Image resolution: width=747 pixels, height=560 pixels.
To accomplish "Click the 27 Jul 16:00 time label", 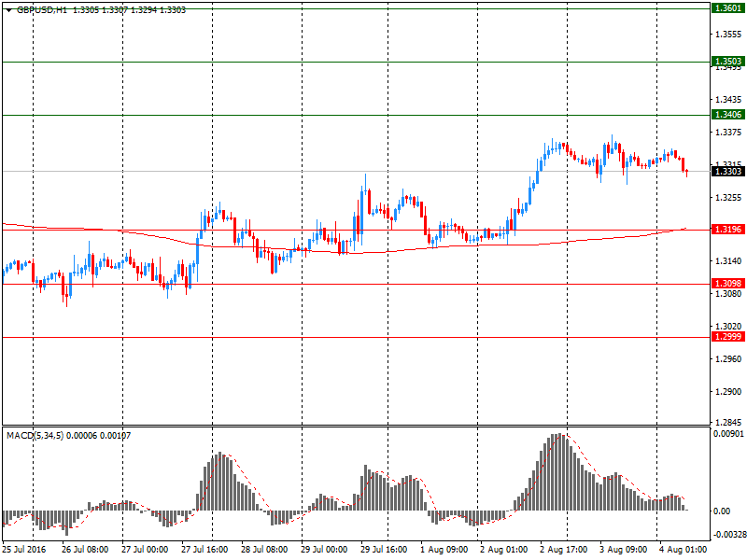I will point(204,549).
